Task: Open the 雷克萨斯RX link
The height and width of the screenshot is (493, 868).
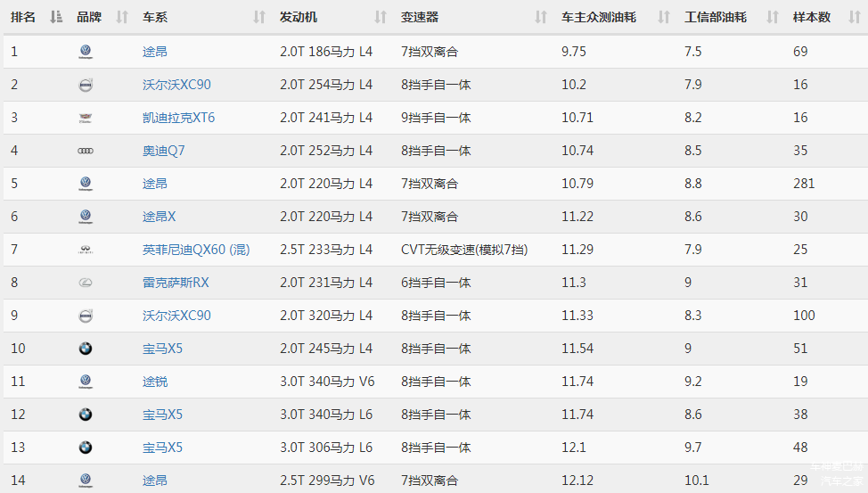Action: 176,283
